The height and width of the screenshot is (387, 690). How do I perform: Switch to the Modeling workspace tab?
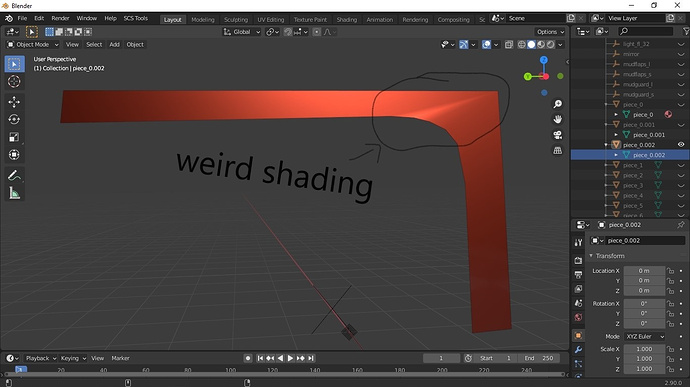click(203, 19)
